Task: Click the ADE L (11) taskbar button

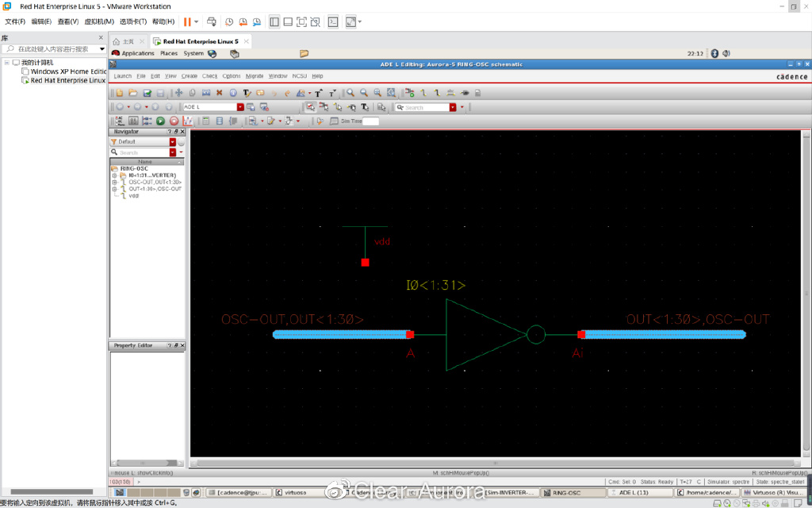Action: (x=641, y=492)
